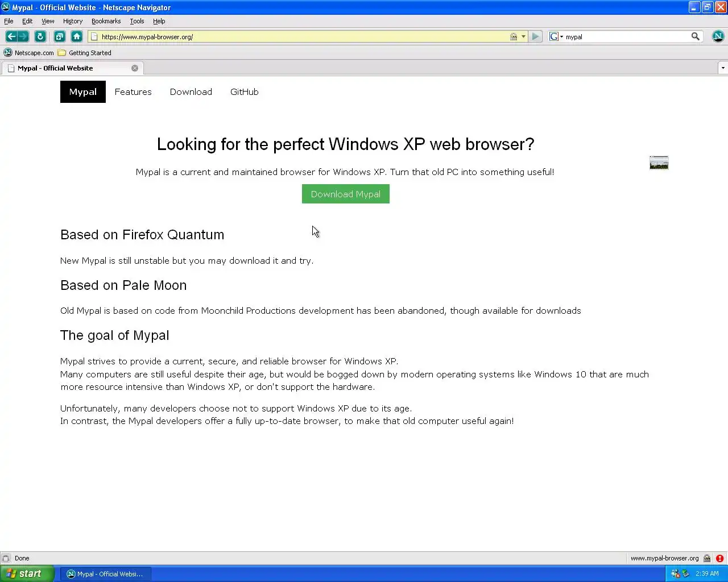Click the network tray icon in the taskbar
Image resolution: width=728 pixels, height=582 pixels.
click(x=675, y=573)
